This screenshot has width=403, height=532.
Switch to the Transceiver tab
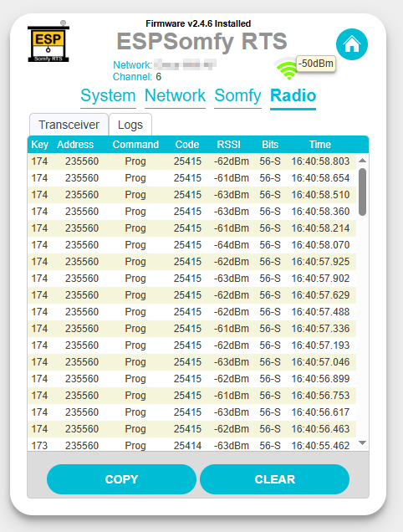coord(69,125)
